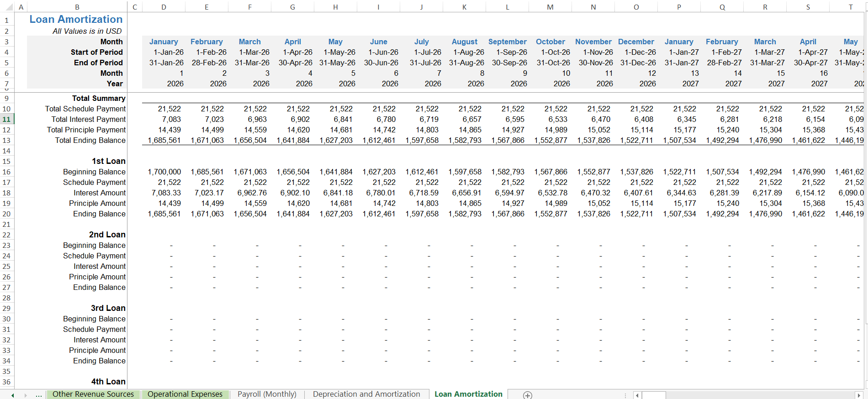Select row 11 header

tap(7, 119)
